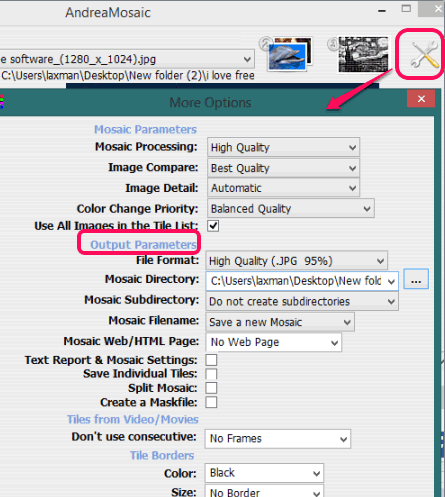Open the source image filename dropdown

tap(127, 59)
